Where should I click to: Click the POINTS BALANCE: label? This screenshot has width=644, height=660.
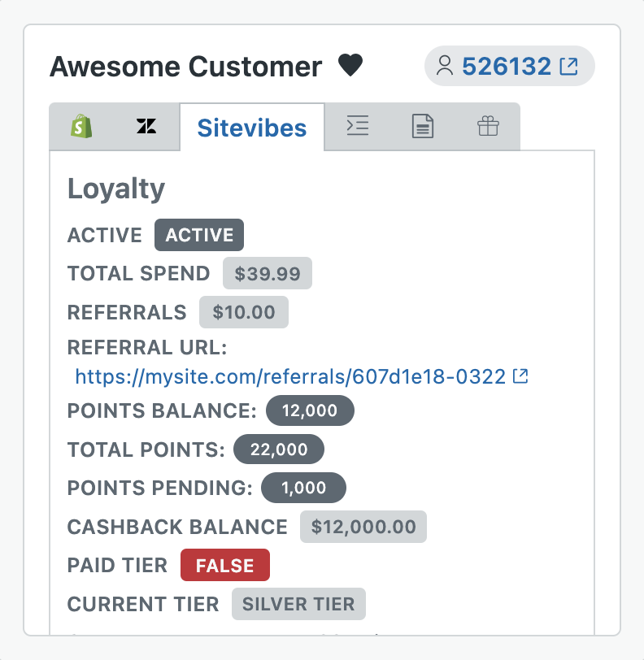pyautogui.click(x=162, y=410)
